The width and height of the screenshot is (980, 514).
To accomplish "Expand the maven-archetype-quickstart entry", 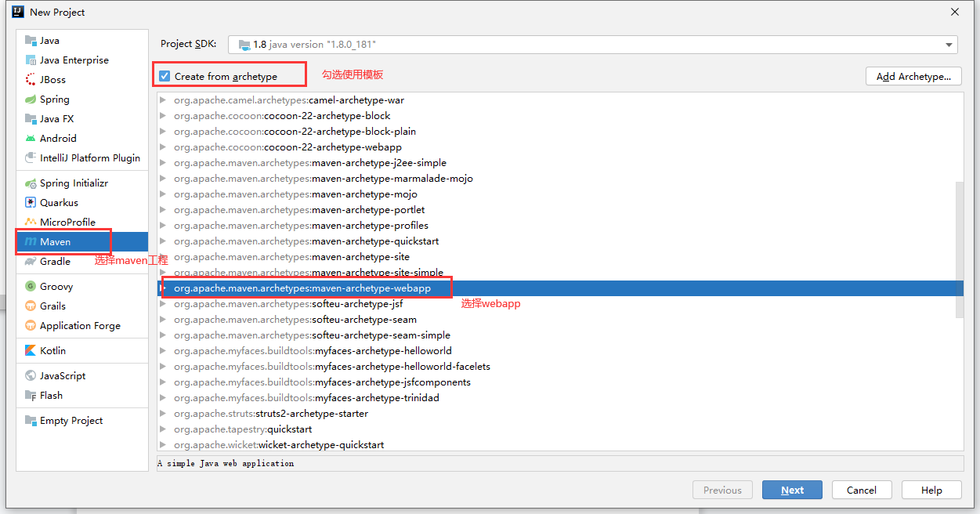I will [x=163, y=241].
